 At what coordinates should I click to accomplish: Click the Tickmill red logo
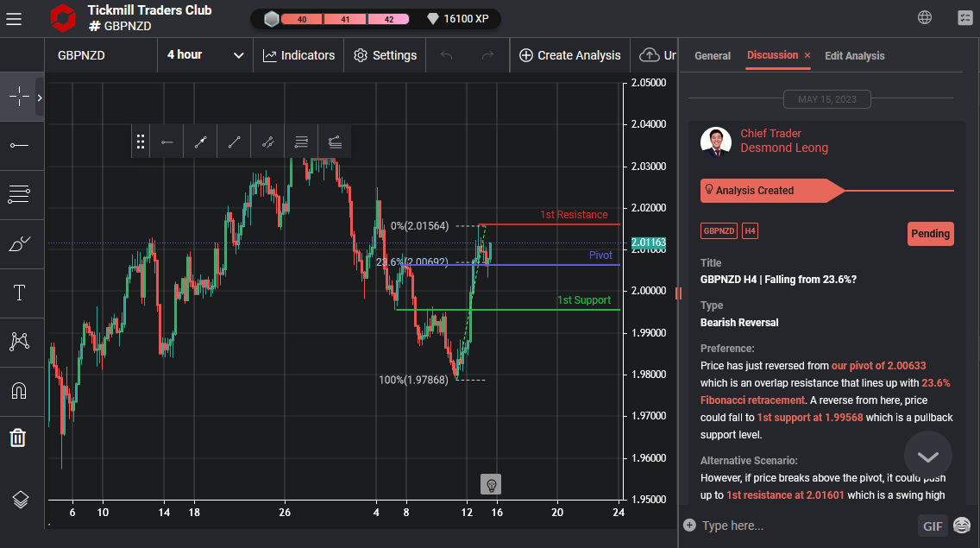[62, 18]
